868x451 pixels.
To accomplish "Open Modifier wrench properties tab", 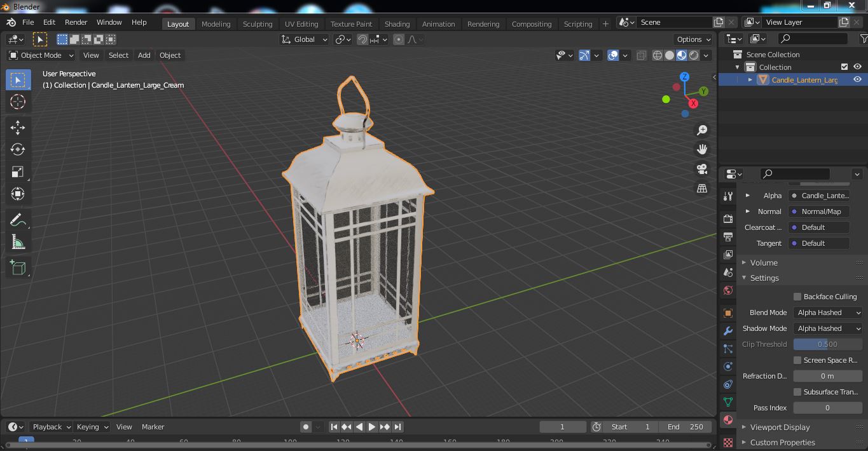I will (728, 331).
